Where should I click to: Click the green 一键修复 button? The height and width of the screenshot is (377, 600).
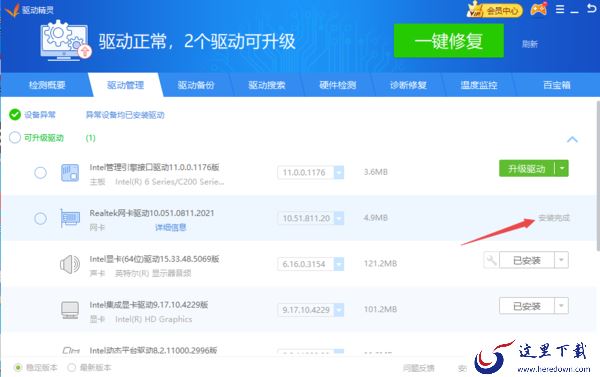[449, 41]
